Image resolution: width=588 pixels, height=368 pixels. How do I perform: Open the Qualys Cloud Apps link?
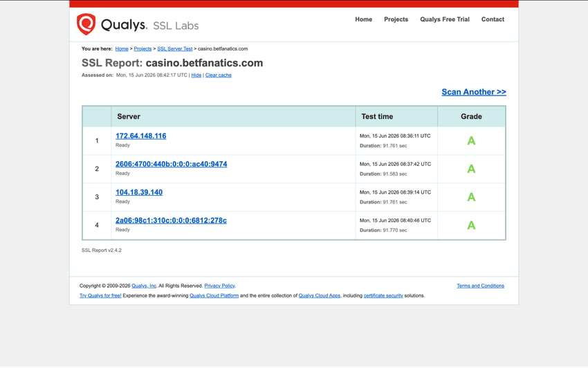[320, 295]
